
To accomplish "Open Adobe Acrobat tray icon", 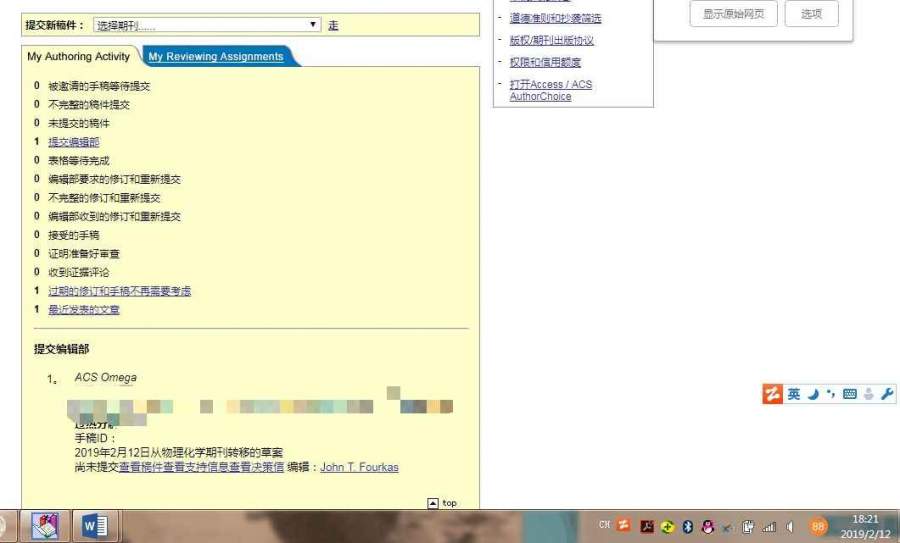I will (647, 526).
